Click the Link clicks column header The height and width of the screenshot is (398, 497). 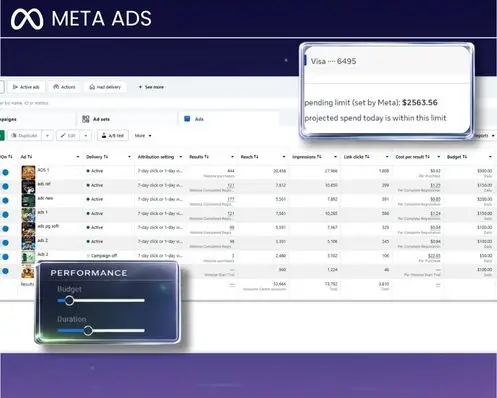click(356, 157)
